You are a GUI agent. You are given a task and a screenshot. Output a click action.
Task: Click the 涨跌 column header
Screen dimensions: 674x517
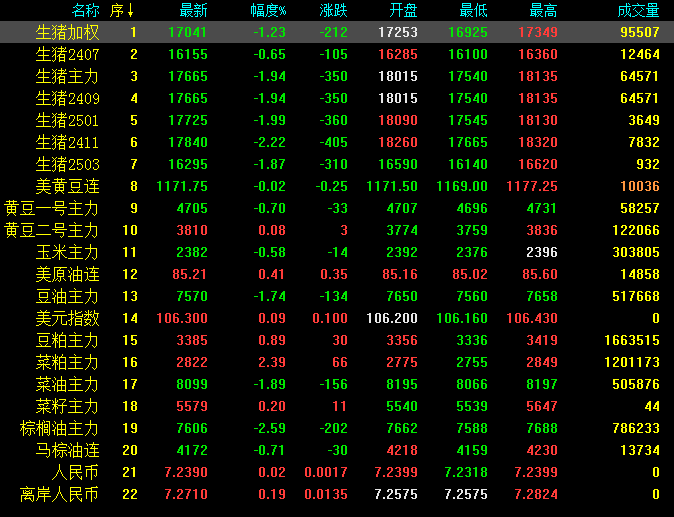click(333, 11)
